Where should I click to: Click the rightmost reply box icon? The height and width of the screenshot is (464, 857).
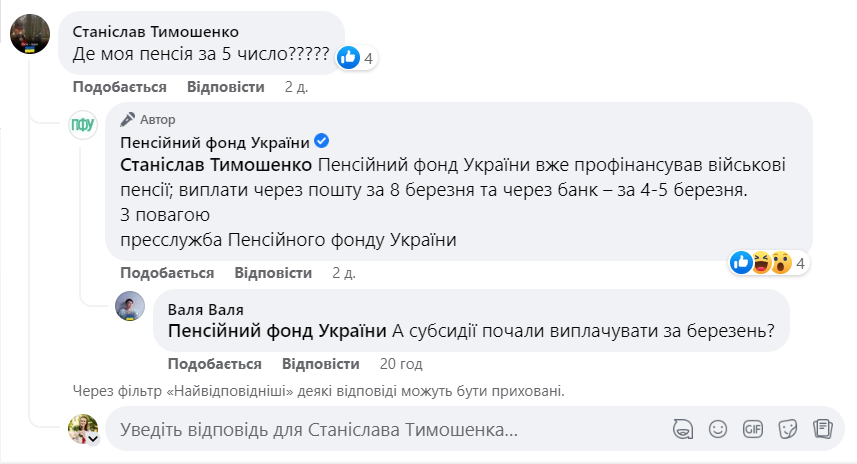pos(822,429)
